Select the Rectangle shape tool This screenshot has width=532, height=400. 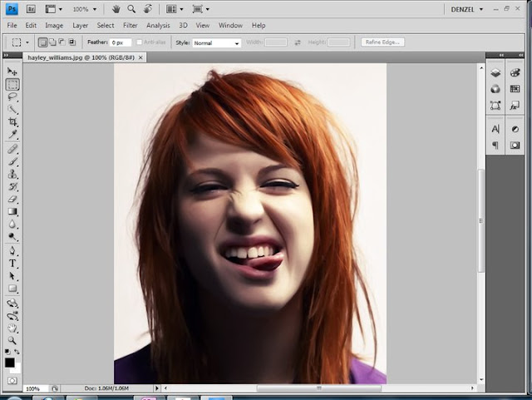[12, 289]
